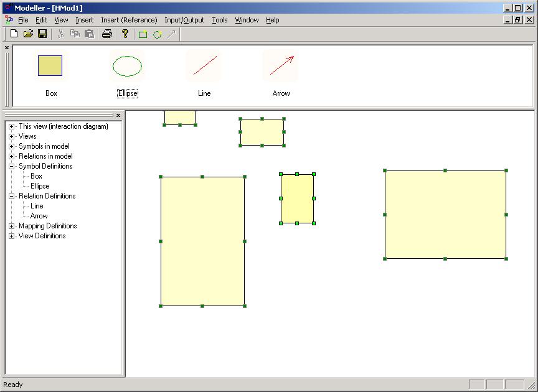Select Box under Symbol Definitions
The height and width of the screenshot is (392, 538).
(36, 176)
